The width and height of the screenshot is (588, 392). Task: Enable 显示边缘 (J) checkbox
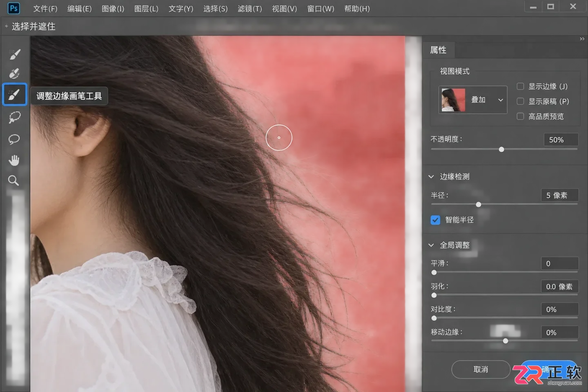[x=520, y=86]
